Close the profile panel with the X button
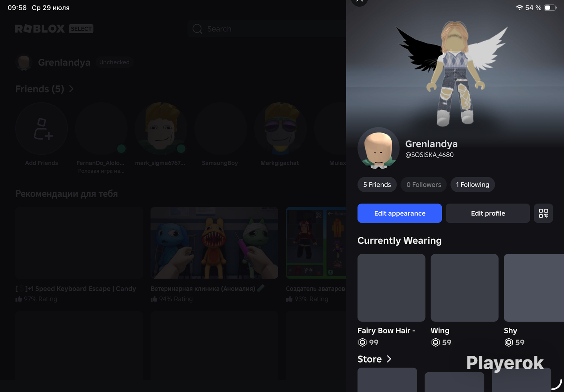Viewport: 564px width, 392px height. click(x=359, y=1)
